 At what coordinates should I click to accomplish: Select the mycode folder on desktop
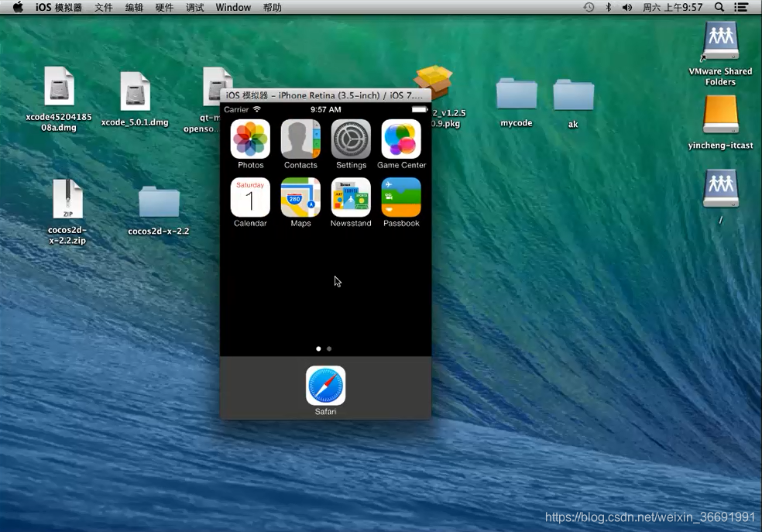[517, 94]
